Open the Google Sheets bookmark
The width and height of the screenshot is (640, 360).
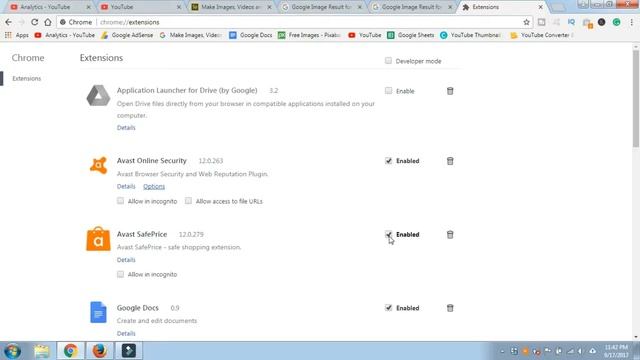[x=411, y=35]
